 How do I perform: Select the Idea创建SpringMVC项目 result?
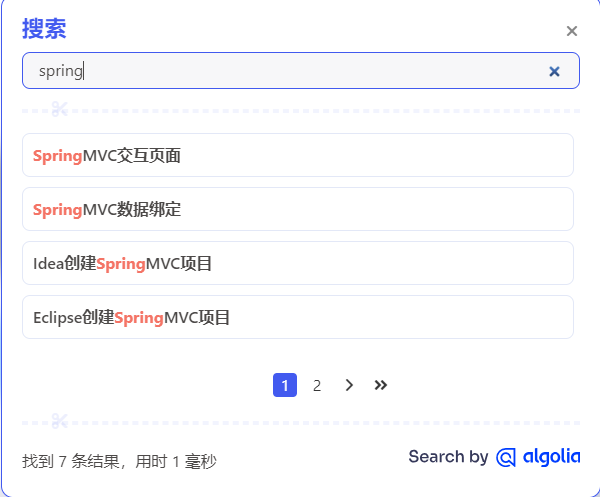click(x=297, y=264)
